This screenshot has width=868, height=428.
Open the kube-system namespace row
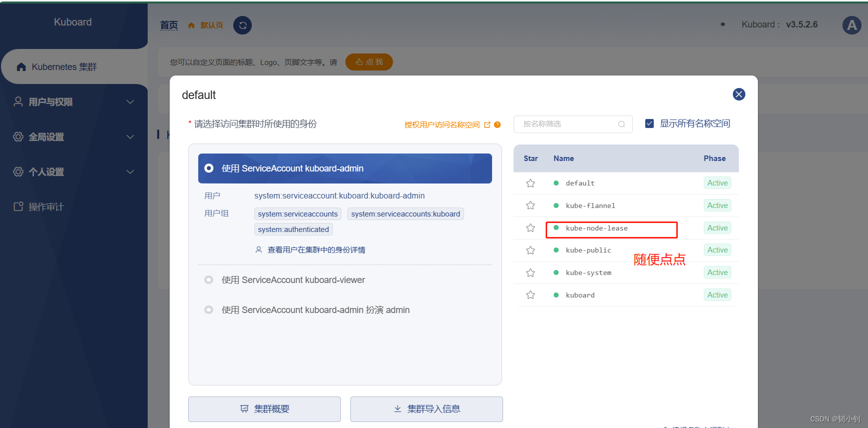pyautogui.click(x=626, y=272)
